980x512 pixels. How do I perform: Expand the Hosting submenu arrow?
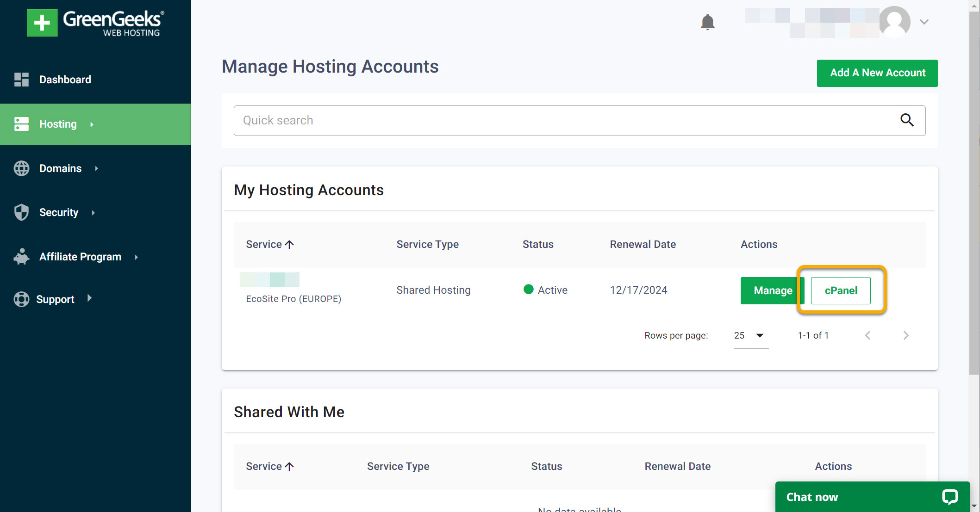(x=92, y=124)
